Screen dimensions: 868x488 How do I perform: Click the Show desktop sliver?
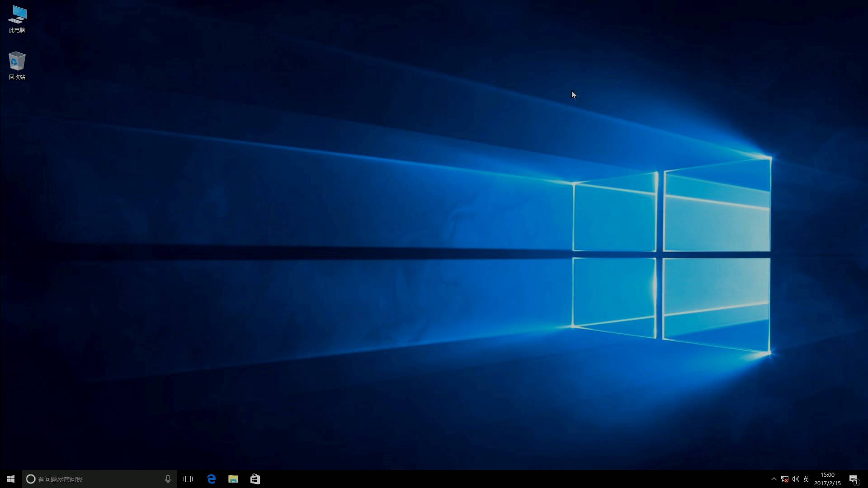click(866, 479)
